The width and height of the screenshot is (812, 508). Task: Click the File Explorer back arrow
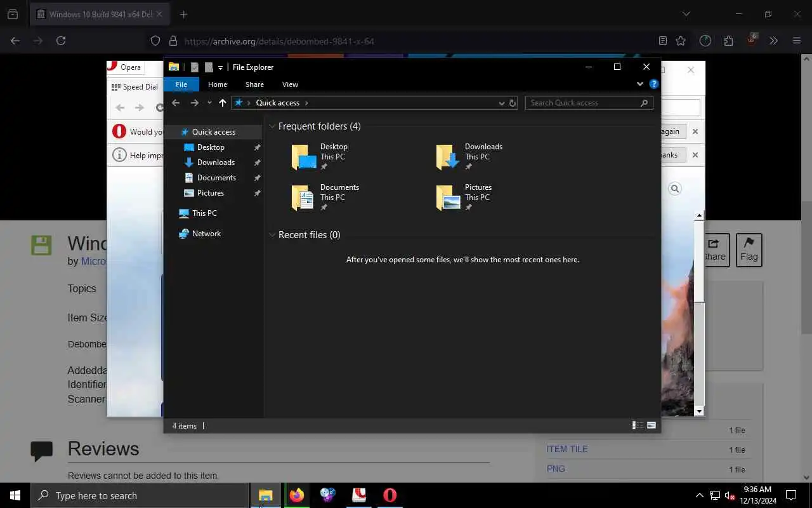click(176, 103)
